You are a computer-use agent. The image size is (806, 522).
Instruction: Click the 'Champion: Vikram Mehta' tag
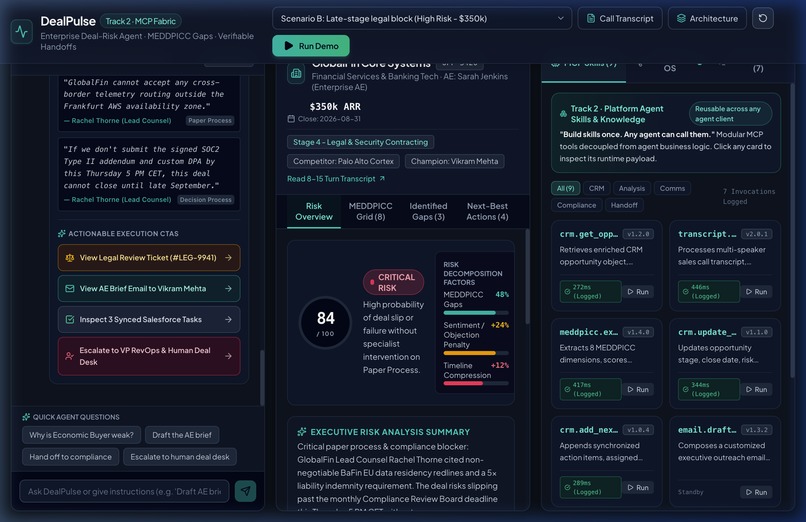(x=454, y=161)
